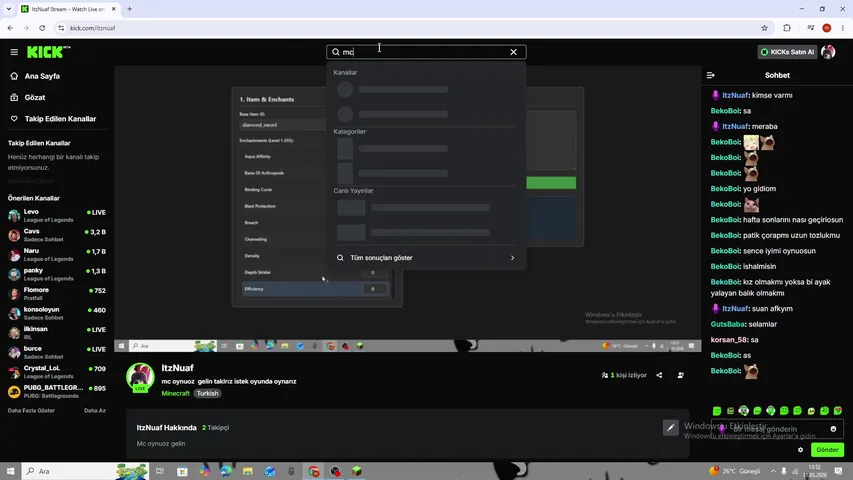Open the hamburger sidebar menu
The width and height of the screenshot is (853, 480).
point(14,52)
